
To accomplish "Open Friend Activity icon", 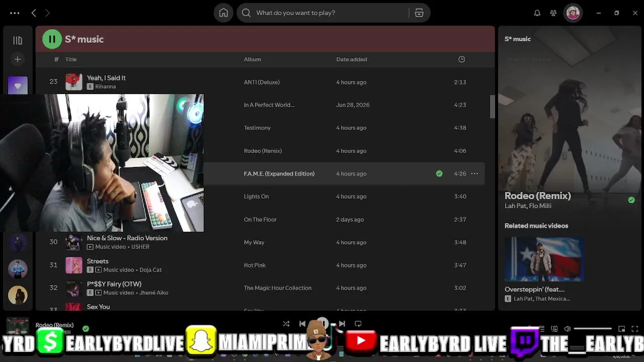I will coord(553,13).
